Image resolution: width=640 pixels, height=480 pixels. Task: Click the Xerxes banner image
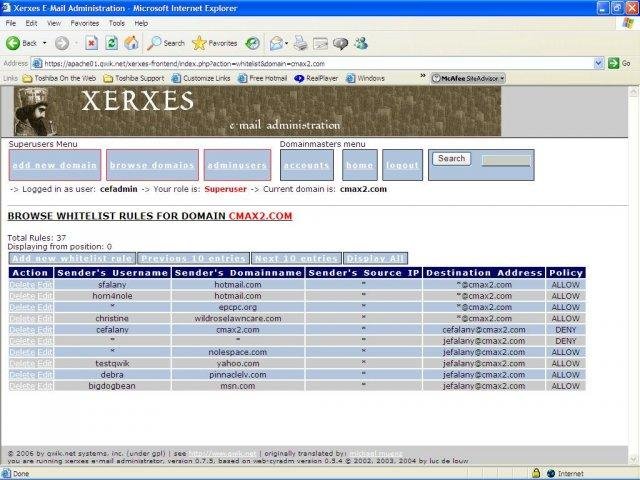point(257,111)
